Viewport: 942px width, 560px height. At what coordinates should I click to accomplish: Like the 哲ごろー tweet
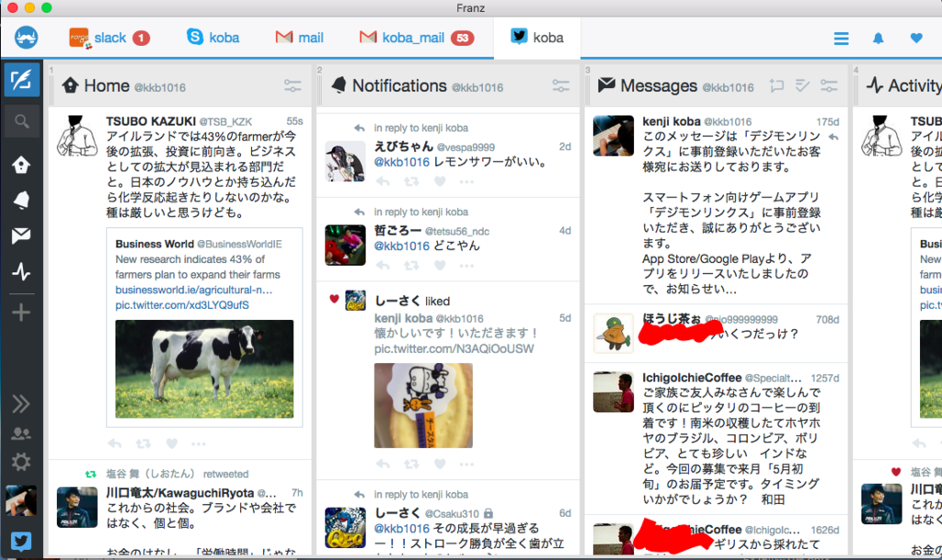(440, 266)
